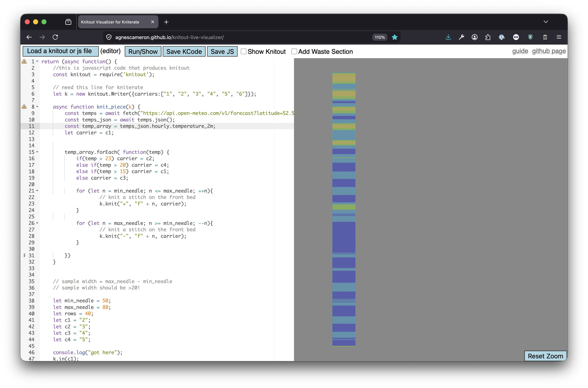Open the hamburger application menu
588x388 pixels.
click(559, 37)
